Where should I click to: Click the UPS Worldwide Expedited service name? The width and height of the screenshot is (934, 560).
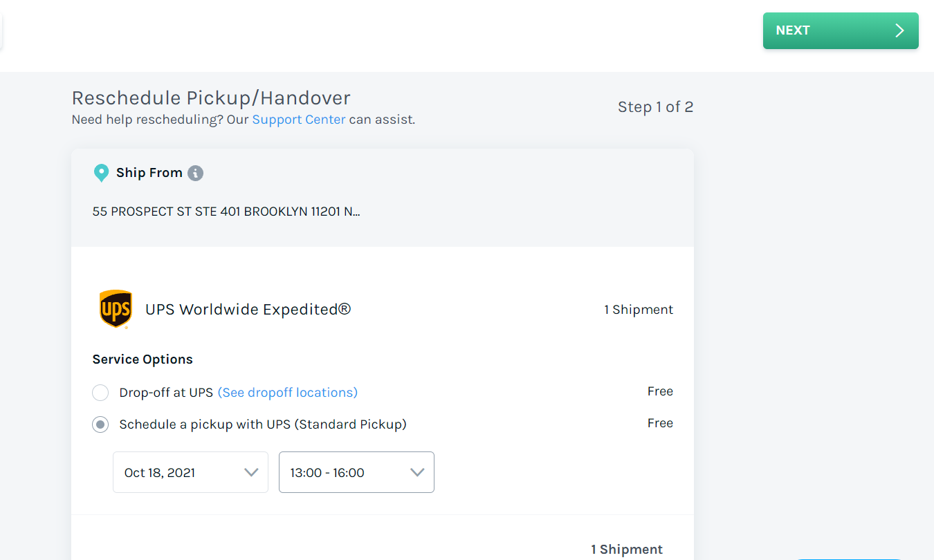tap(247, 309)
